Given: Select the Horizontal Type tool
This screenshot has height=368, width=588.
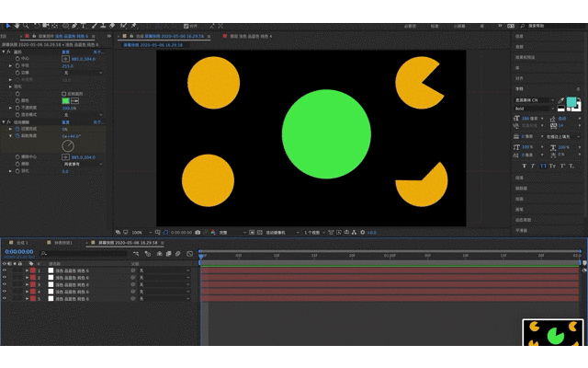Looking at the screenshot, I should point(84,26).
